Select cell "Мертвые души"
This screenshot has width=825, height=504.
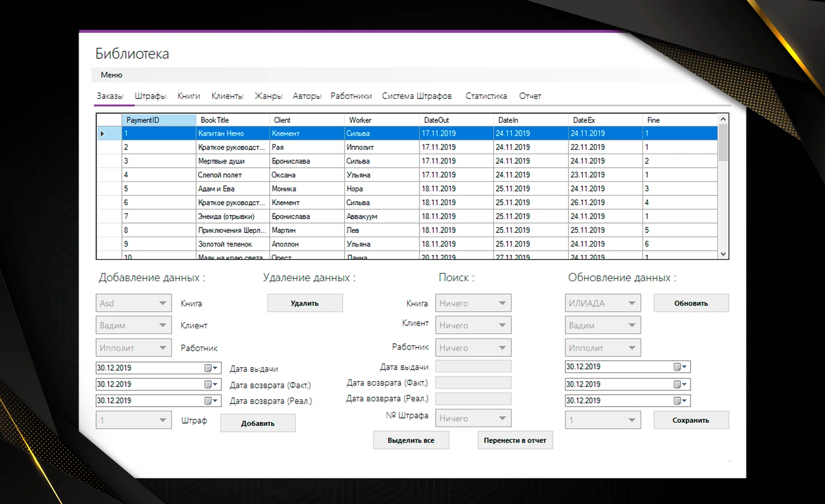click(233, 161)
